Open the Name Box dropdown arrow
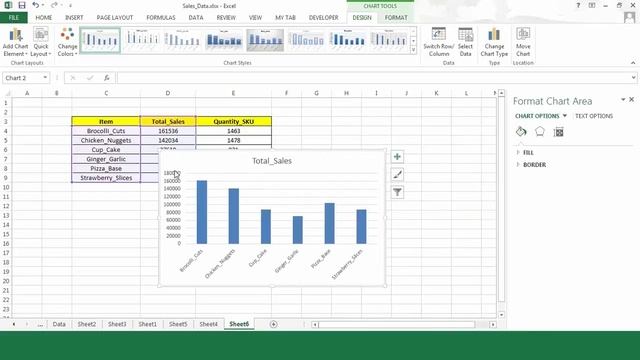 click(x=45, y=78)
